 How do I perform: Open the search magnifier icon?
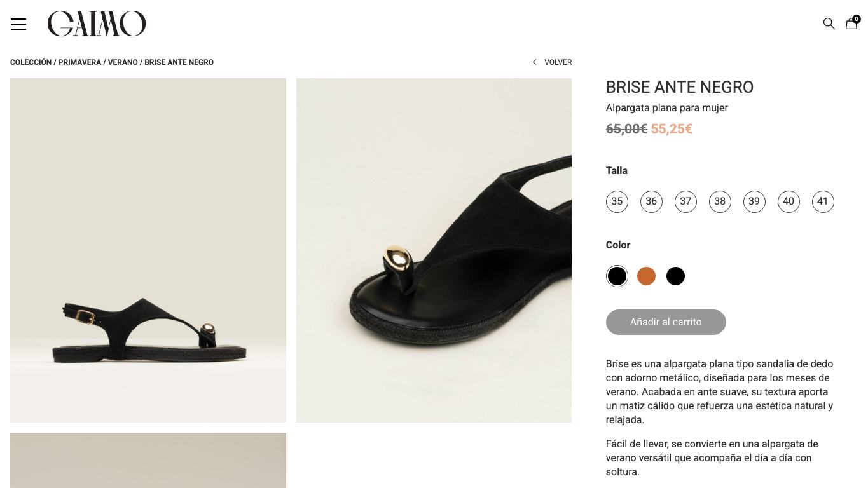coord(829,24)
